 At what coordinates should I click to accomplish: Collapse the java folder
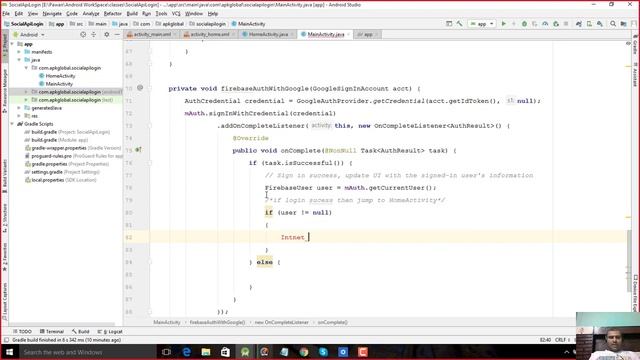click(x=19, y=60)
